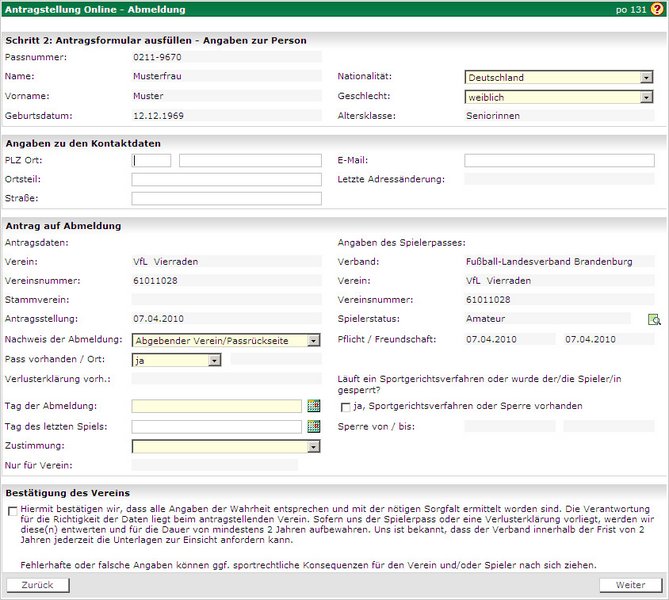669x600 pixels.
Task: Click the orange help question mark icon
Action: point(657,9)
